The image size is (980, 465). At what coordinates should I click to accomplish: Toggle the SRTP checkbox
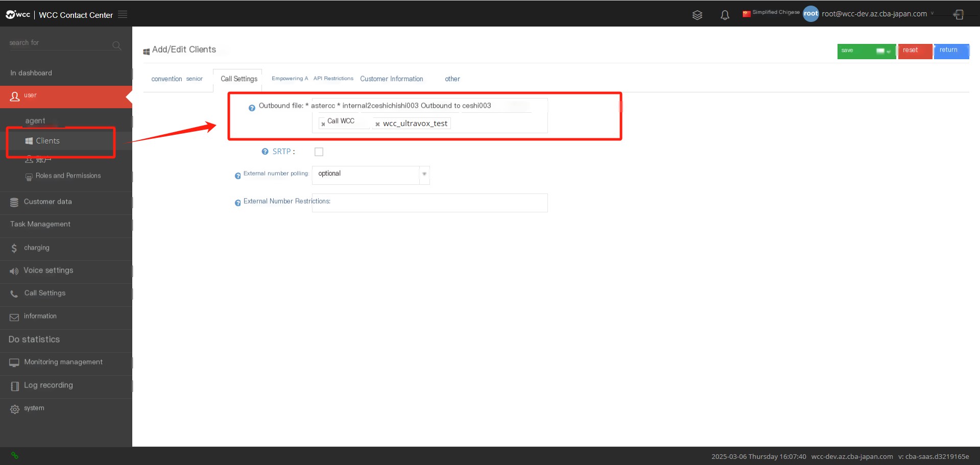tap(319, 152)
